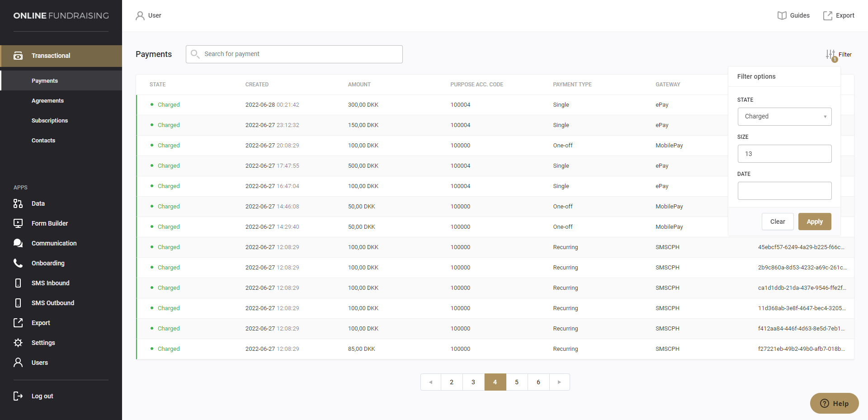Go to next page arrow
This screenshot has width=868, height=420.
(x=560, y=382)
